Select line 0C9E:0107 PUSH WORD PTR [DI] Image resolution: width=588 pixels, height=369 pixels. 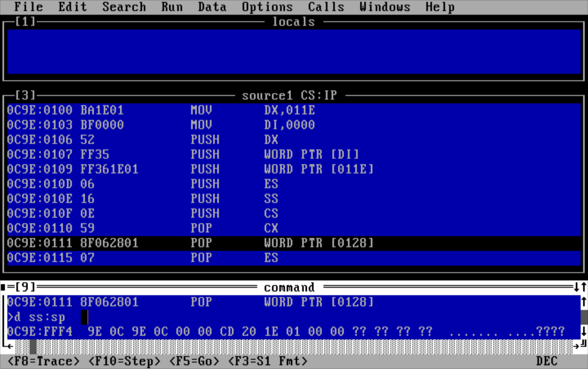[x=294, y=154]
